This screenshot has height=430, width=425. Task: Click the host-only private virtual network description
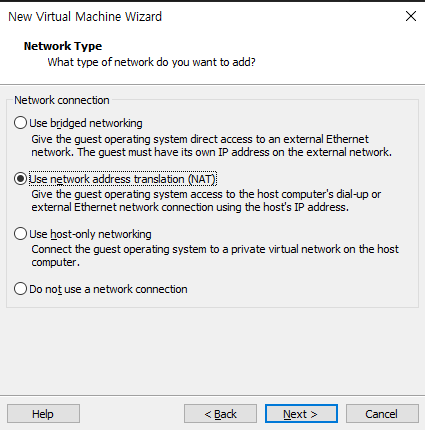point(215,256)
